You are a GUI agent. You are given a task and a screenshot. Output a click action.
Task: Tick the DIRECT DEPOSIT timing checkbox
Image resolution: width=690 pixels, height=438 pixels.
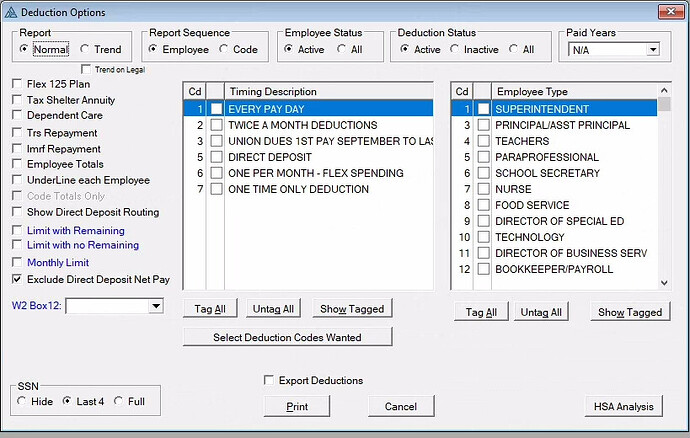(216, 157)
